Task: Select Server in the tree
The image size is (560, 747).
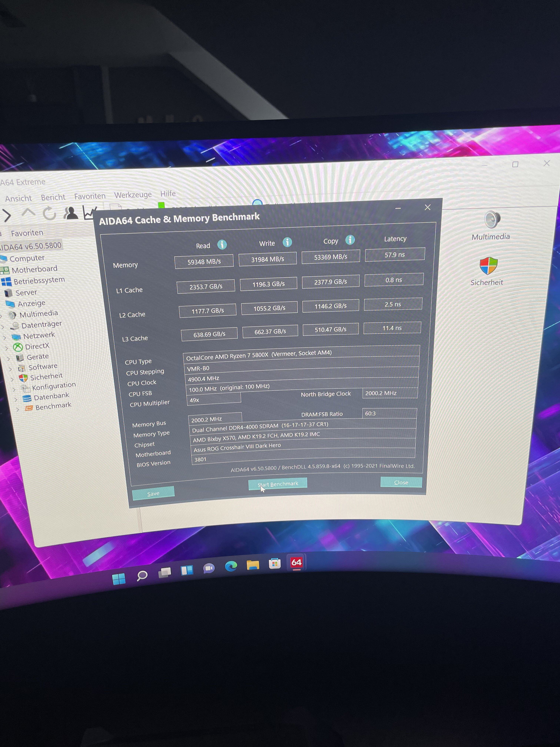Action: (x=26, y=293)
